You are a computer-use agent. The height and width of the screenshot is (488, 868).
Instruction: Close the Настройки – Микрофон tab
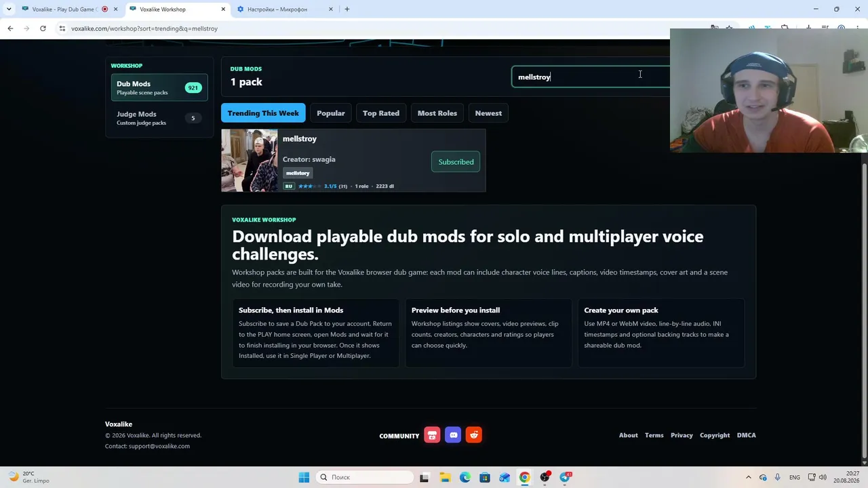click(x=331, y=9)
